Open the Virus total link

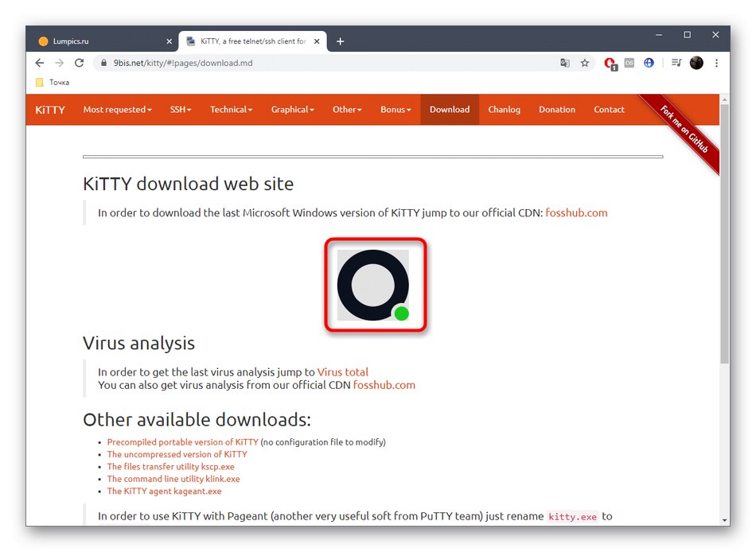(x=342, y=372)
